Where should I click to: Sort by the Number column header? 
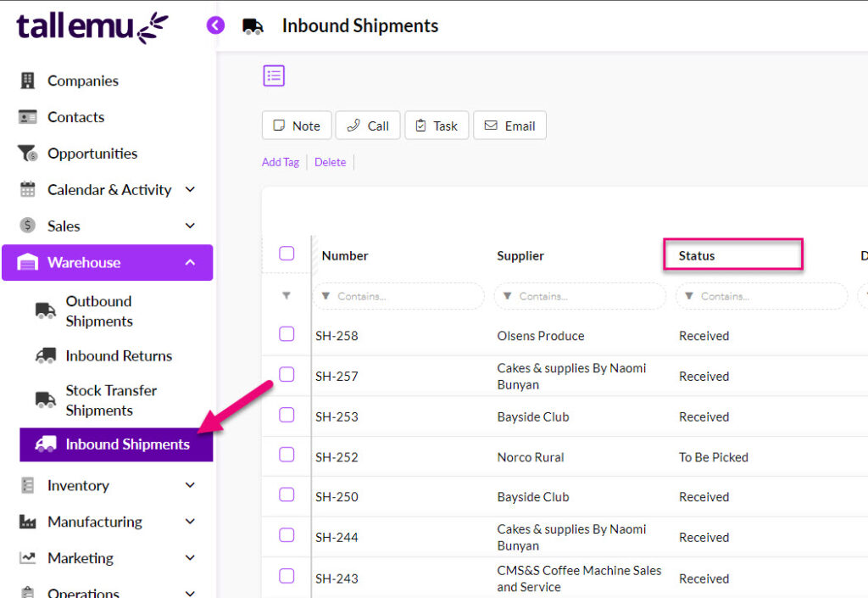345,256
